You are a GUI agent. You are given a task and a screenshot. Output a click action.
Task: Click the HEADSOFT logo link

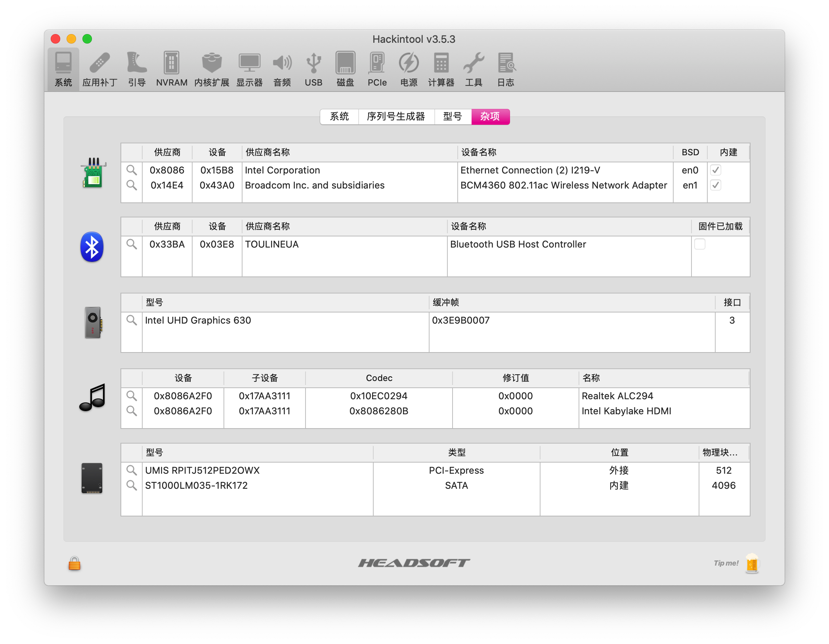tap(414, 563)
